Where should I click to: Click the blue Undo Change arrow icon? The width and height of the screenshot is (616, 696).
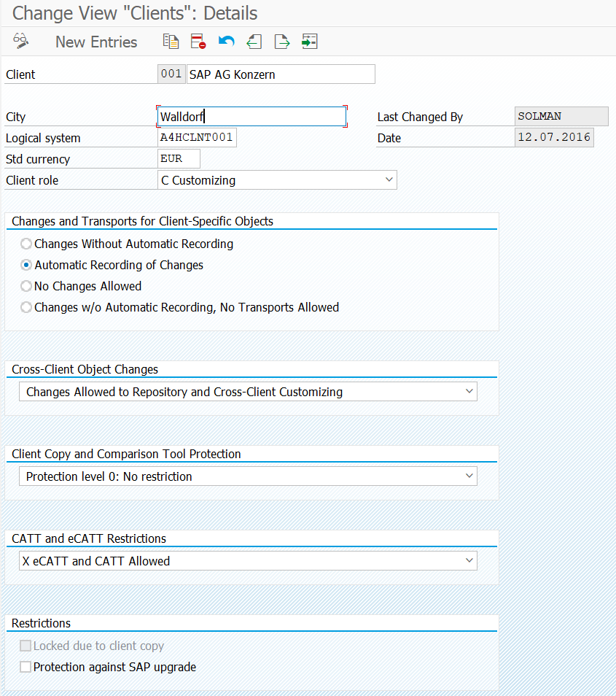(x=227, y=42)
